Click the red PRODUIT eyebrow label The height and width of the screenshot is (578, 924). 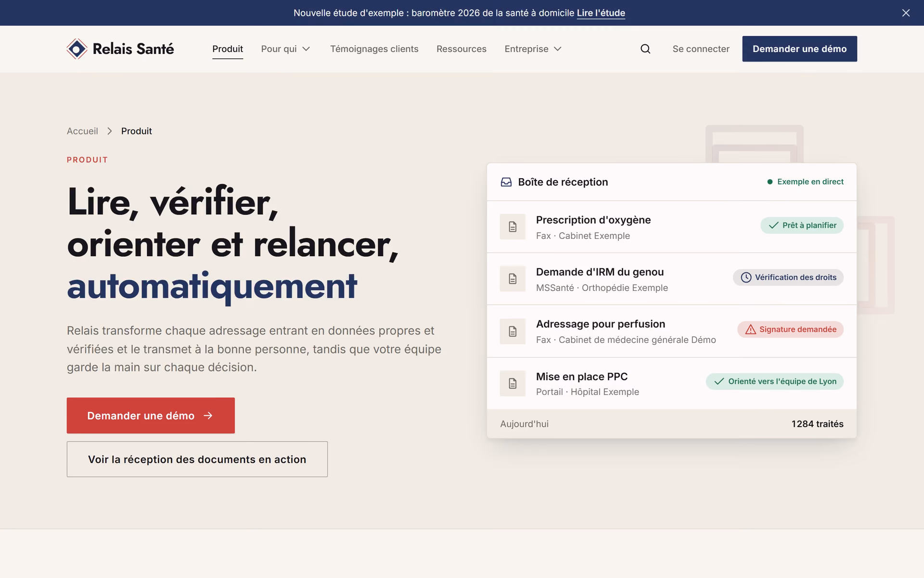click(88, 160)
